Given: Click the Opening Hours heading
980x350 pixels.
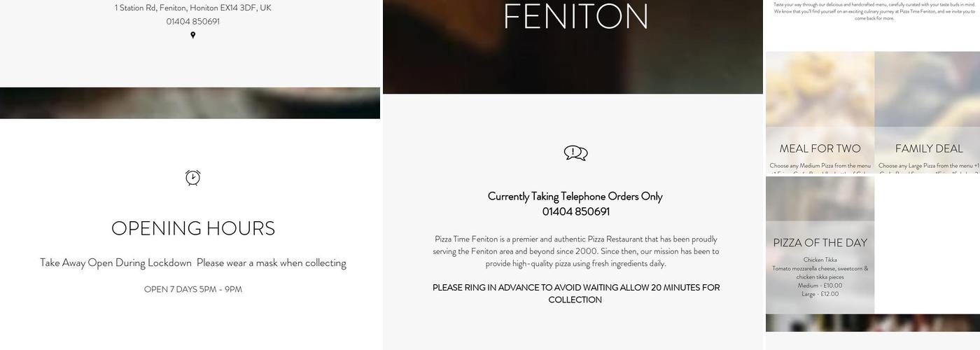Looking at the screenshot, I should click(x=193, y=228).
